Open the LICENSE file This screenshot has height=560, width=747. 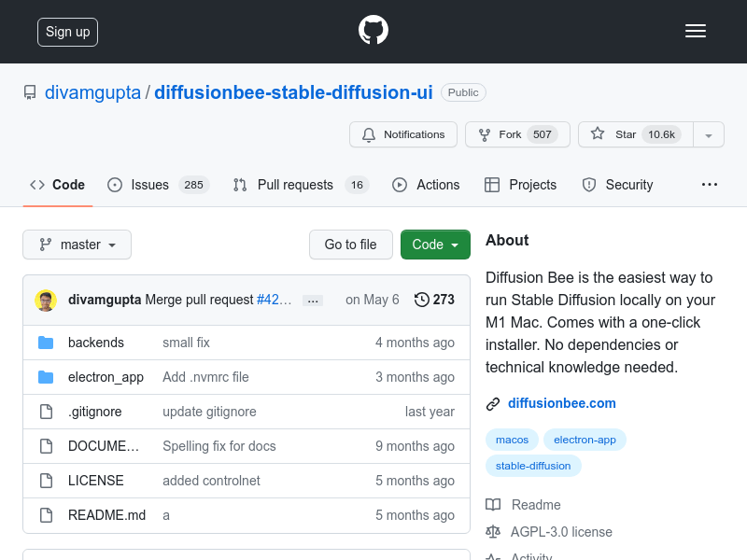coord(96,481)
